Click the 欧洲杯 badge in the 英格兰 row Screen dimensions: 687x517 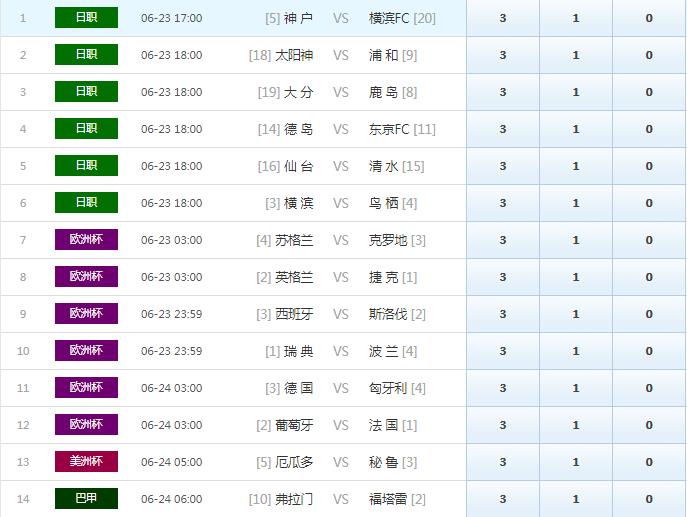[86, 277]
